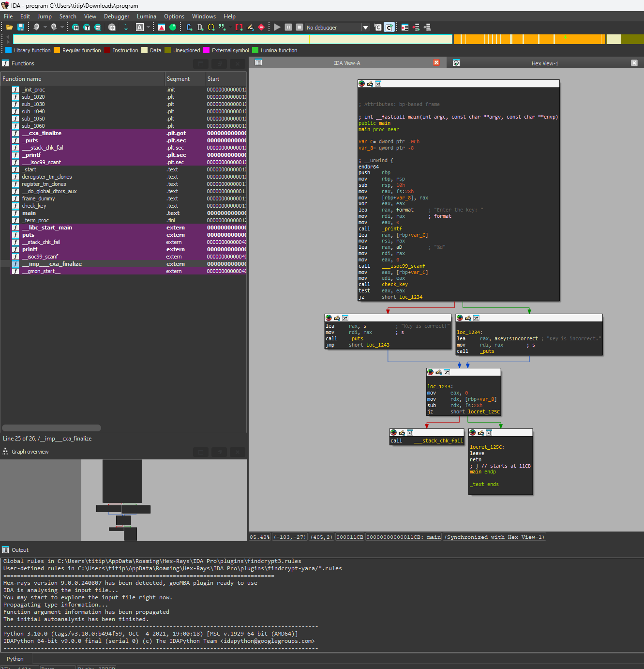Image resolution: width=644 pixels, height=669 pixels.
Task: Select the __gmon_start__ function row
Action: pyautogui.click(x=123, y=271)
